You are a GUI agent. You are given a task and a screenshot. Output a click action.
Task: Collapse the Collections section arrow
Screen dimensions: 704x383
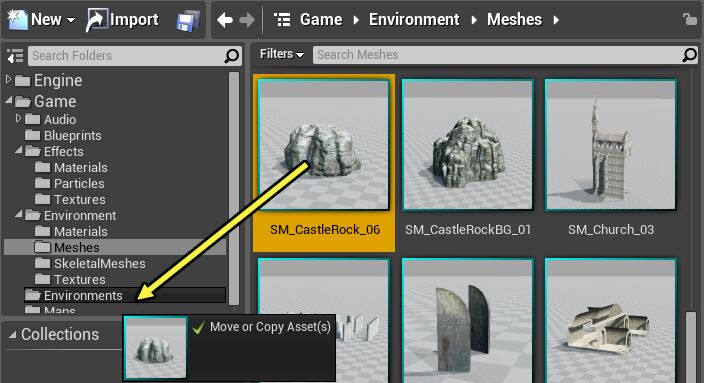[13, 335]
